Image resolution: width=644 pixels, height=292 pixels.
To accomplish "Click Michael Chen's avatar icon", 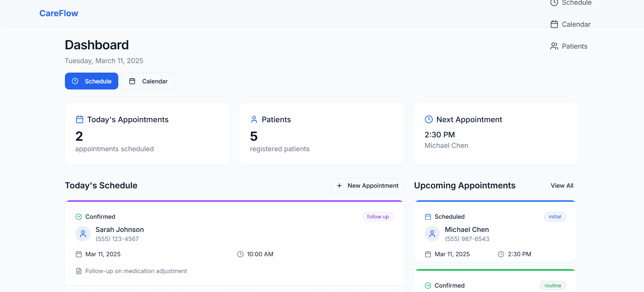I will click(x=432, y=234).
